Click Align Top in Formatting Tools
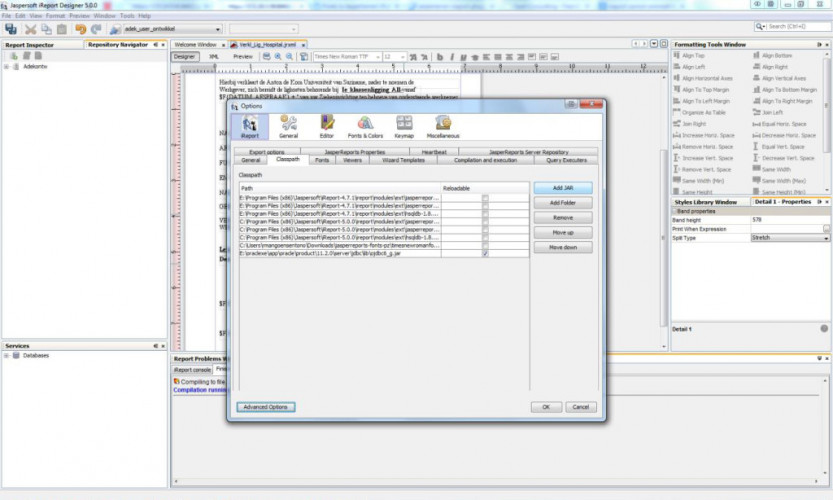The height and width of the screenshot is (500, 833). 689,55
